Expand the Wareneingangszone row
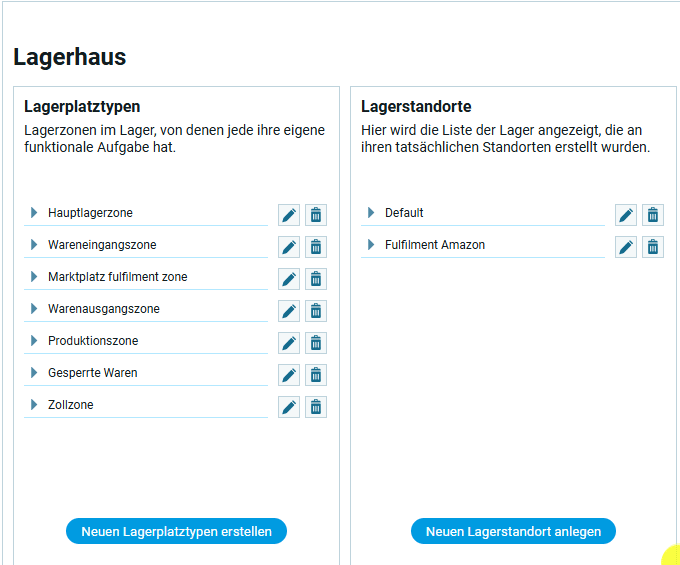680x565 pixels. point(34,245)
